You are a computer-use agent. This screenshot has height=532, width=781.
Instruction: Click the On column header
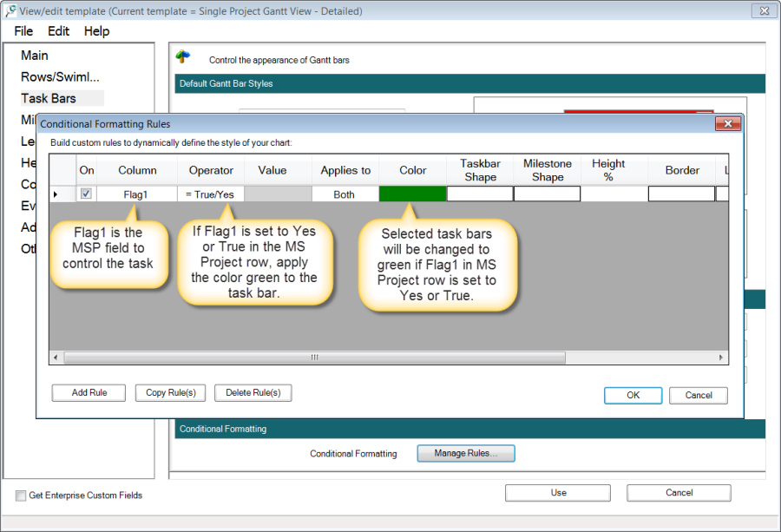pyautogui.click(x=86, y=170)
